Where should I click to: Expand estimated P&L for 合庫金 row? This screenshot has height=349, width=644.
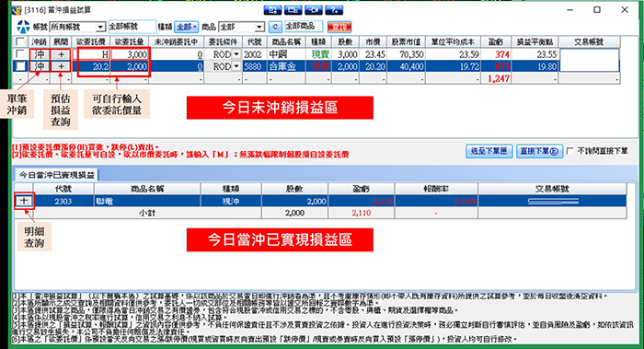(x=61, y=66)
